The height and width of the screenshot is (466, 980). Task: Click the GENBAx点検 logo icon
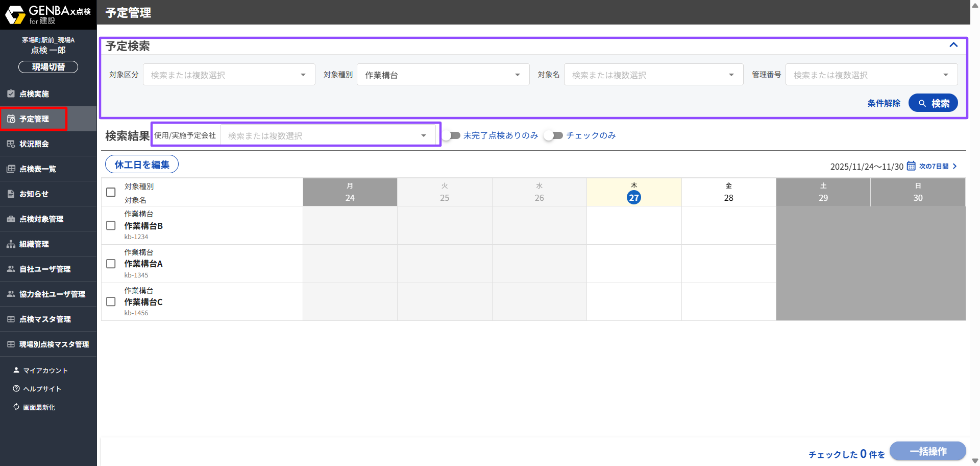coord(15,14)
